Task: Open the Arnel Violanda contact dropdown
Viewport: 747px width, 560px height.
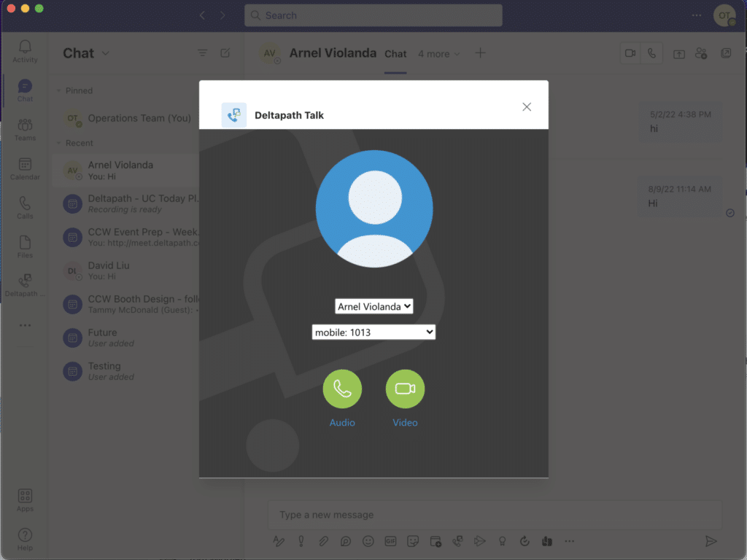Action: tap(373, 306)
